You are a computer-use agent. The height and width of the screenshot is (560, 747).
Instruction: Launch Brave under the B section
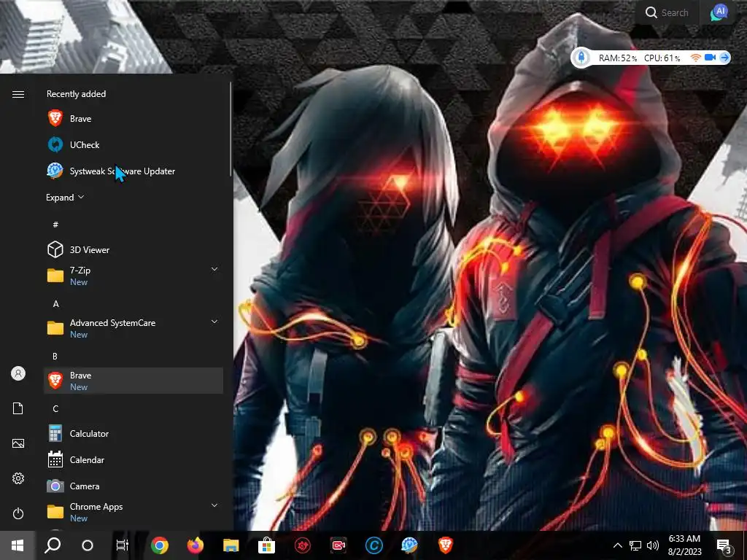[x=133, y=381]
